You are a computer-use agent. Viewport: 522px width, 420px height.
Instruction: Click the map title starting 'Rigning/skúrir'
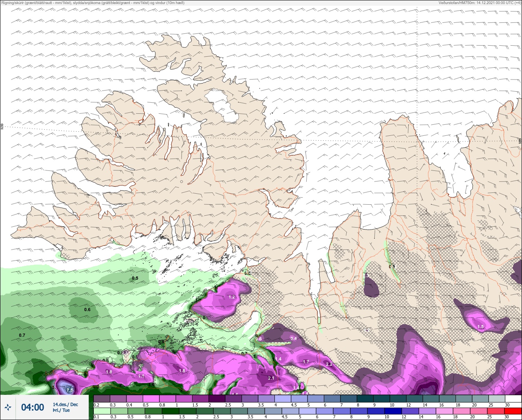tap(93, 2)
